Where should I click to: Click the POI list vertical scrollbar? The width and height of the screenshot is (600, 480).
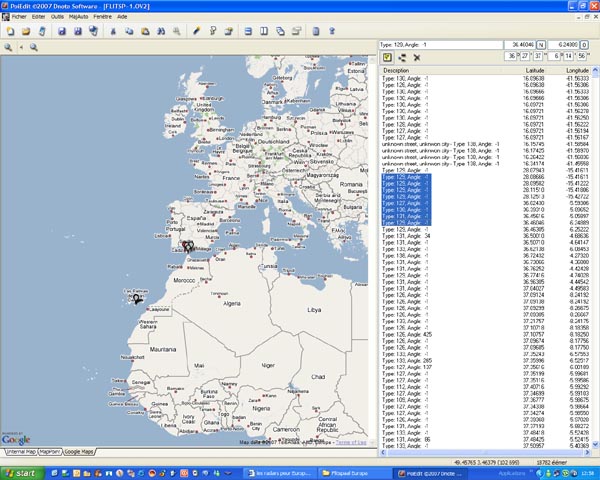point(595,250)
